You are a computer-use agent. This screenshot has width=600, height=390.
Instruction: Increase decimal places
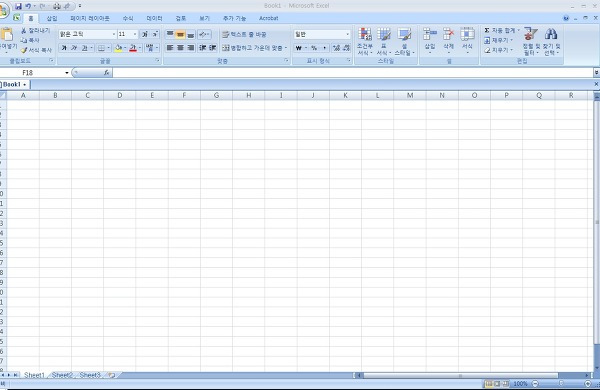coord(336,48)
